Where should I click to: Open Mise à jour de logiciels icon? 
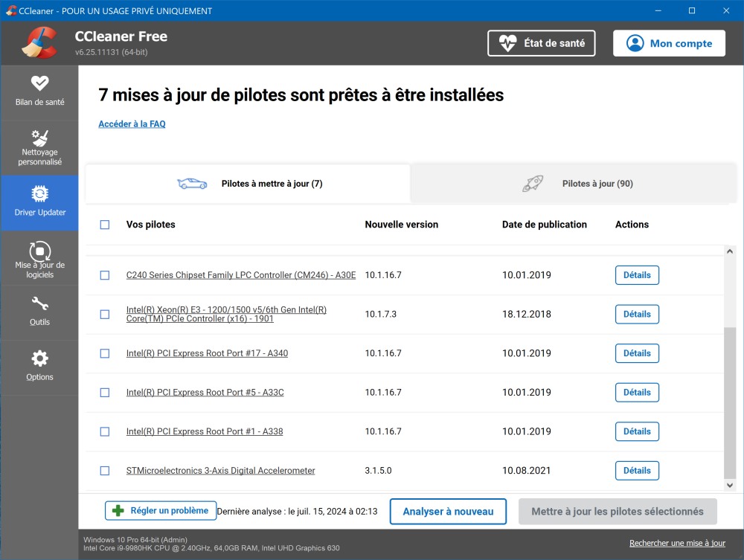39,251
